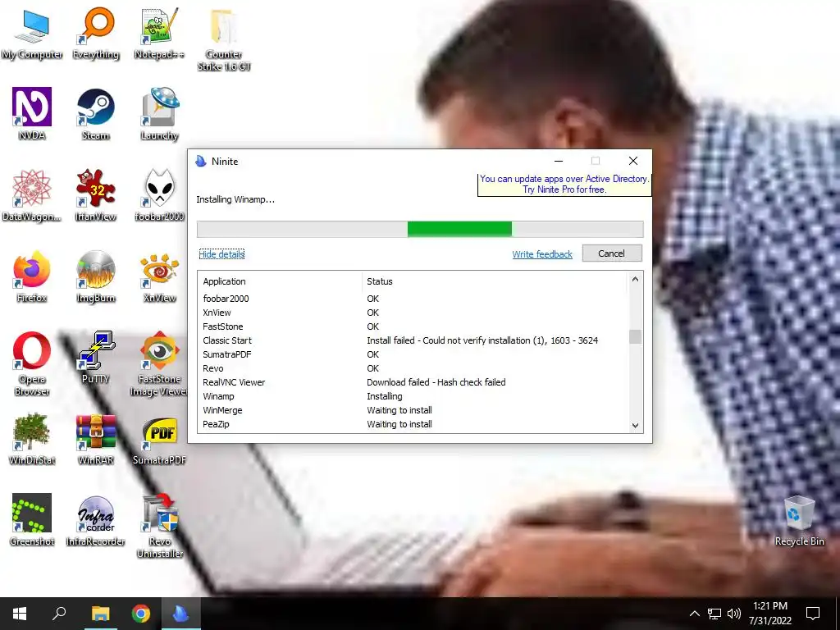Minimize the Ninite window

559,161
